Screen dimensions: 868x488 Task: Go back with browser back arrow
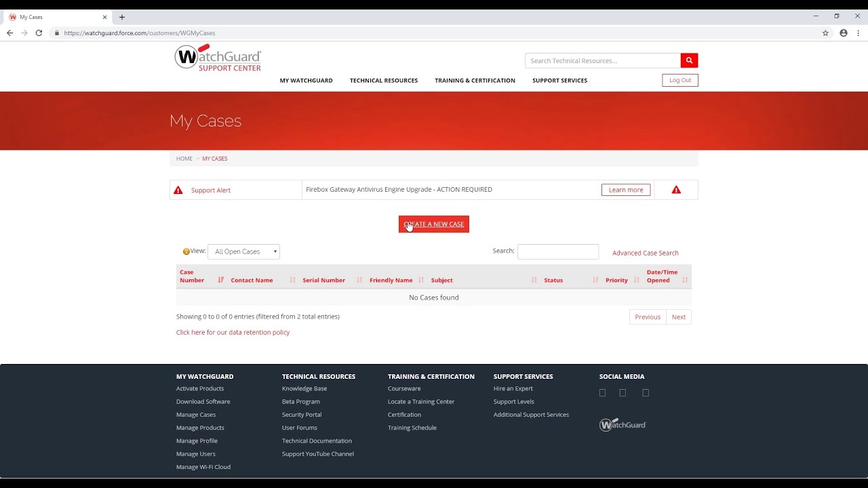(x=9, y=33)
